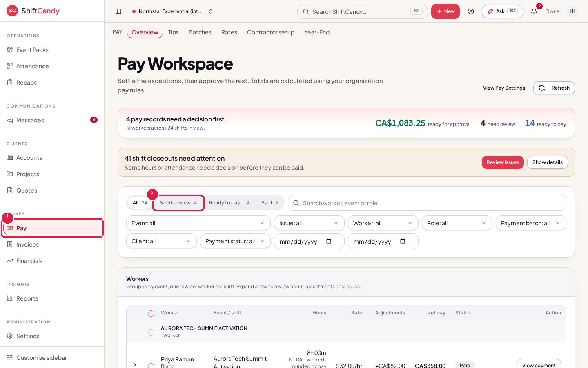
Task: Tick the select-all workers checkbox in header
Action: tap(151, 314)
